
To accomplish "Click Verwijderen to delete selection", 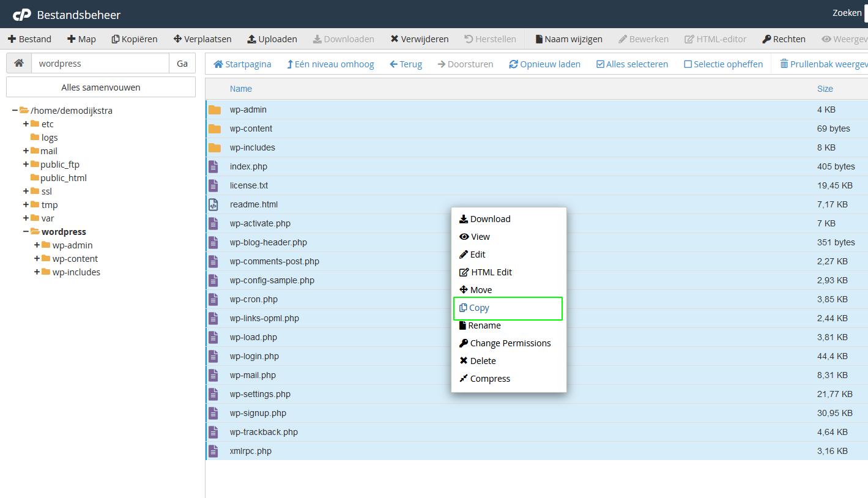I will tap(420, 39).
